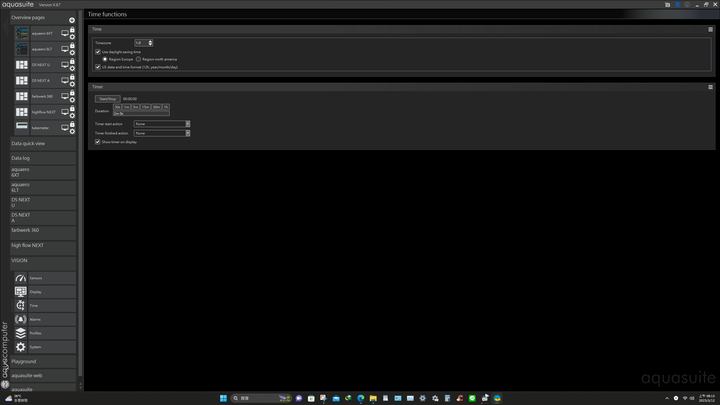Open Microsoft Edge from the taskbar
720x405 pixels.
pyautogui.click(x=360, y=398)
